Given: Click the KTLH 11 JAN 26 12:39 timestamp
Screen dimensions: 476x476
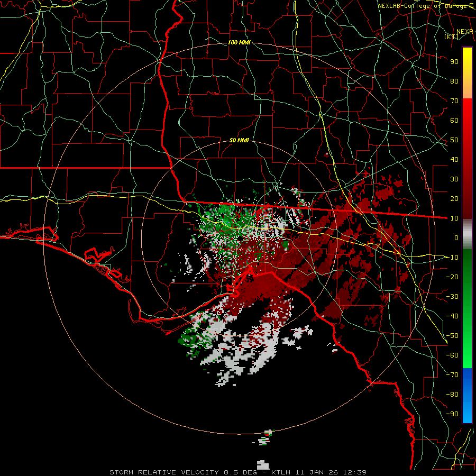Looking at the screenshot, I should pos(319,472).
